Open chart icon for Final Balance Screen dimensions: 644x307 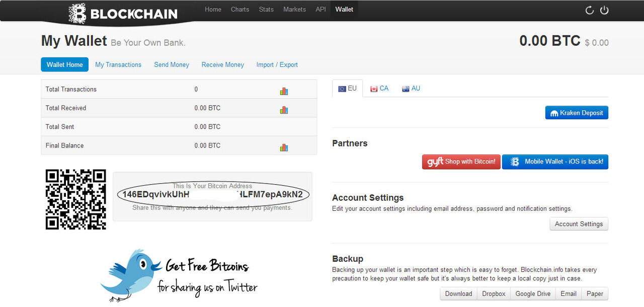point(284,147)
